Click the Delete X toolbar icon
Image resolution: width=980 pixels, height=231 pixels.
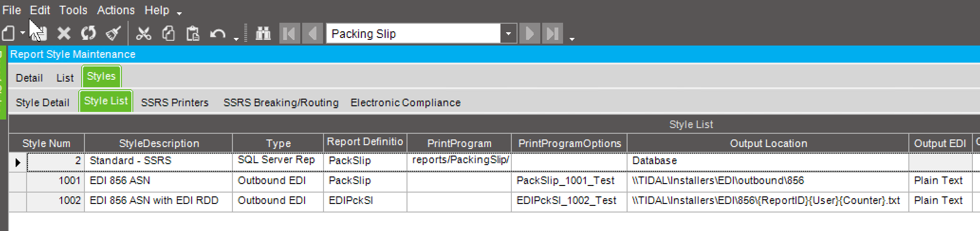click(x=64, y=34)
